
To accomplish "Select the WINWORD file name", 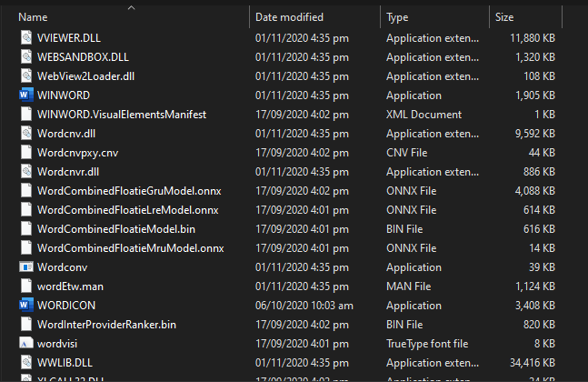I will [x=64, y=95].
